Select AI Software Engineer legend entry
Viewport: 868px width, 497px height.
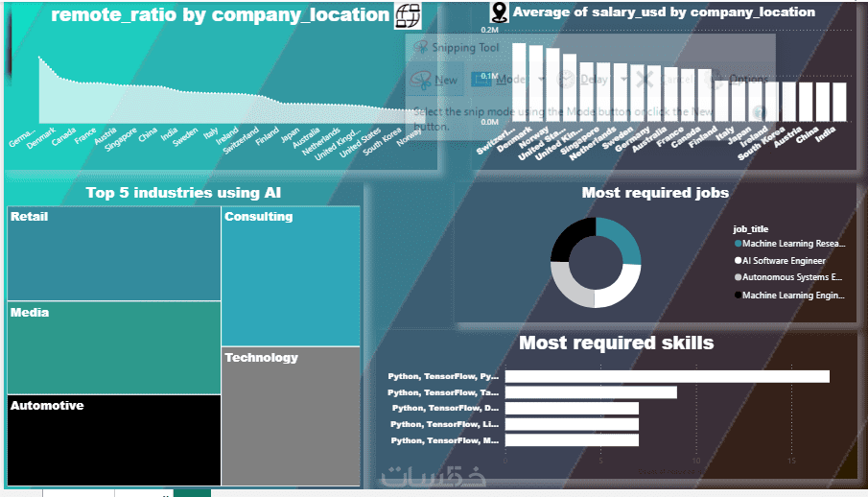[x=780, y=260]
